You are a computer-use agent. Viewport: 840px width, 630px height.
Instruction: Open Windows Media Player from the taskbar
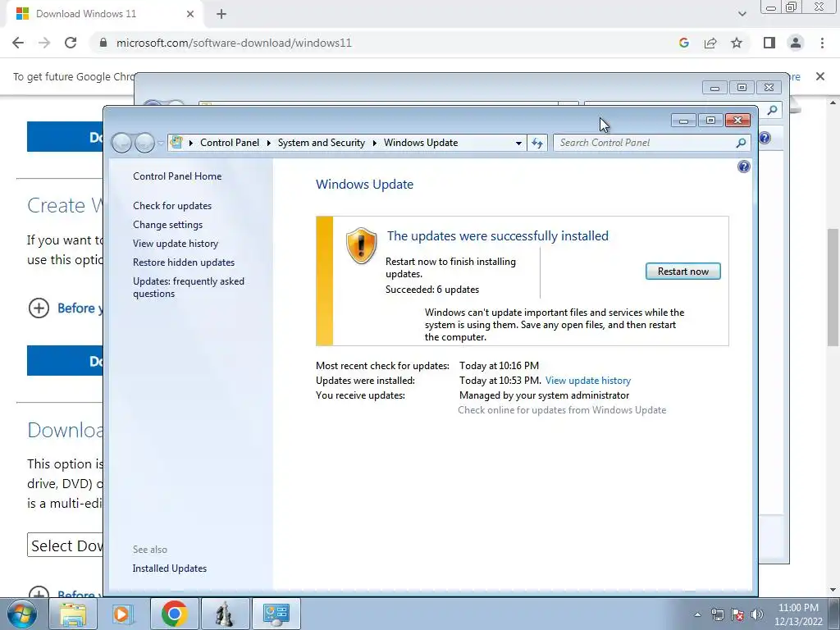click(x=122, y=614)
